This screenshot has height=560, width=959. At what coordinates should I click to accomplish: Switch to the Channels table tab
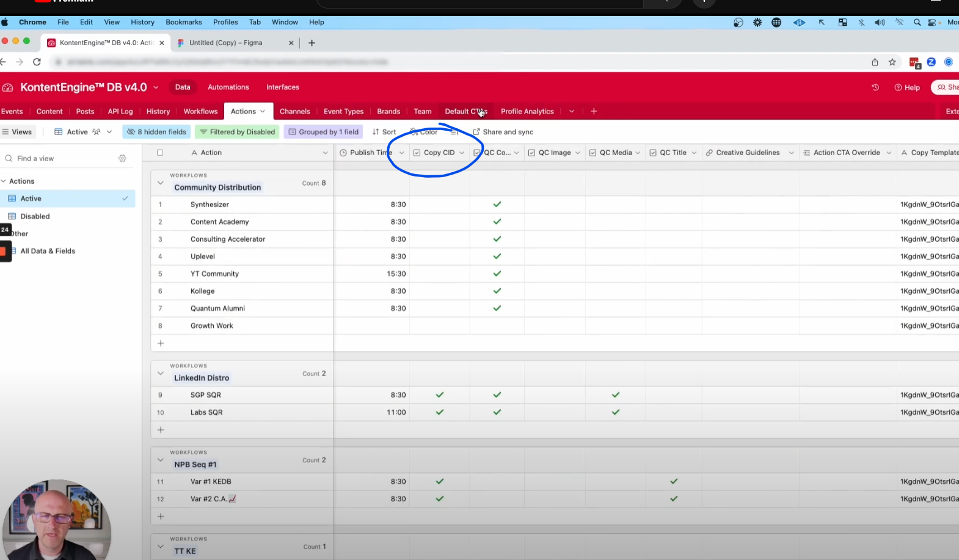294,111
